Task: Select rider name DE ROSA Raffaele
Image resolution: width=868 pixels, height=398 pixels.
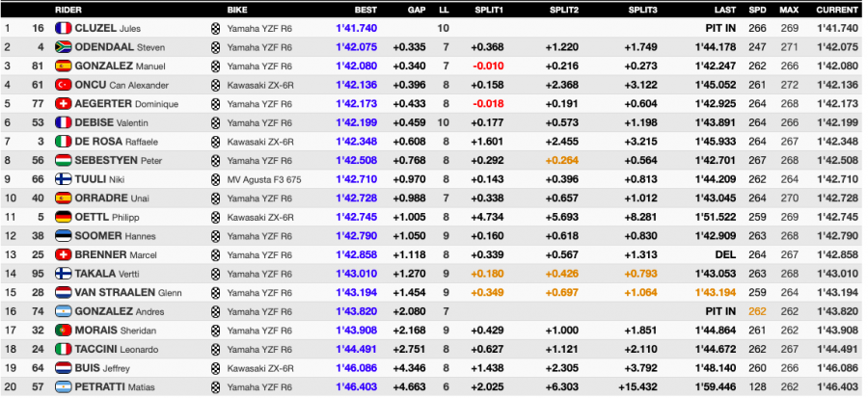Action: [x=117, y=142]
